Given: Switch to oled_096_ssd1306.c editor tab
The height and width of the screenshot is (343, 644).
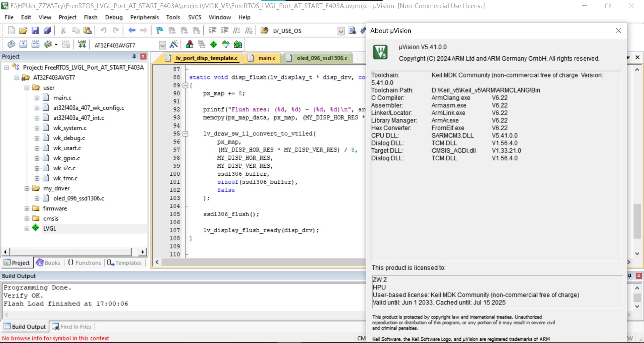Looking at the screenshot, I should (x=317, y=58).
